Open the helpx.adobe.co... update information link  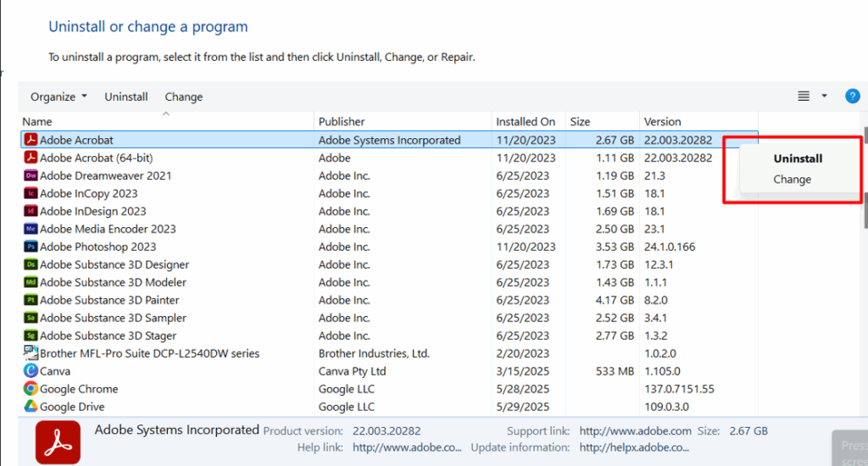634,447
